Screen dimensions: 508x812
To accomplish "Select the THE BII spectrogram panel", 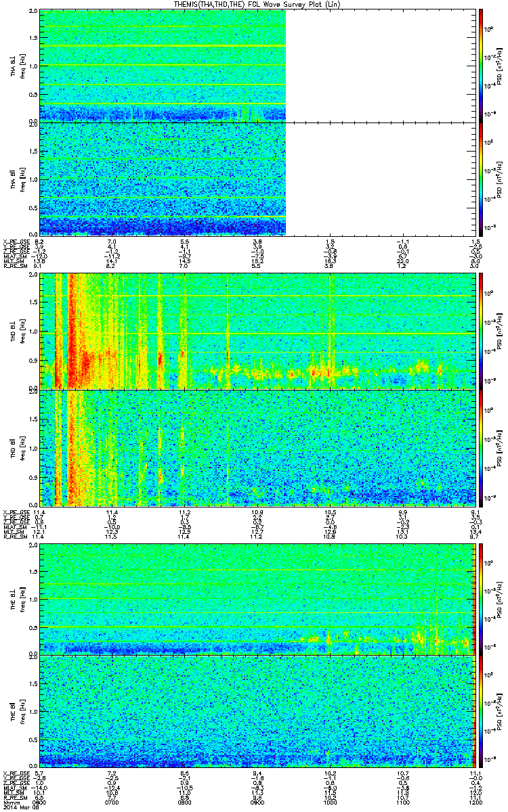I will (257, 710).
